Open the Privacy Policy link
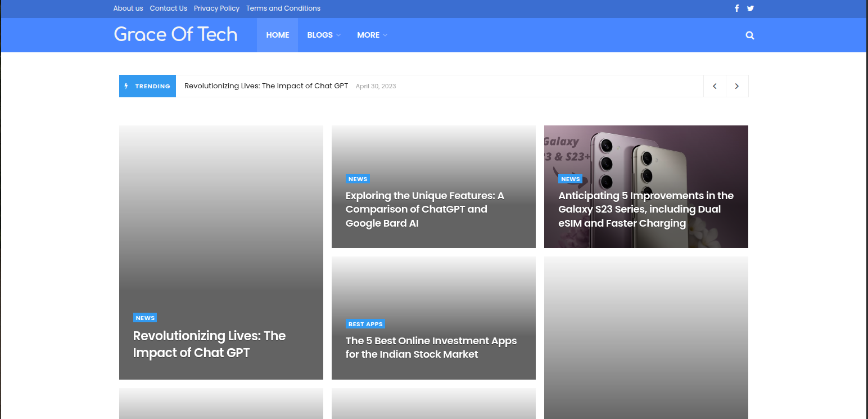 [216, 8]
